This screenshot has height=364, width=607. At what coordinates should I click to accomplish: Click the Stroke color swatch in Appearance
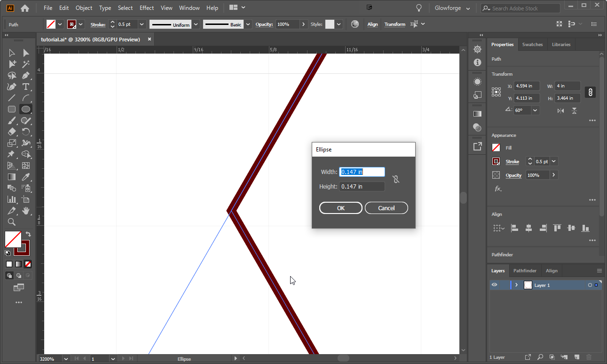tap(496, 161)
